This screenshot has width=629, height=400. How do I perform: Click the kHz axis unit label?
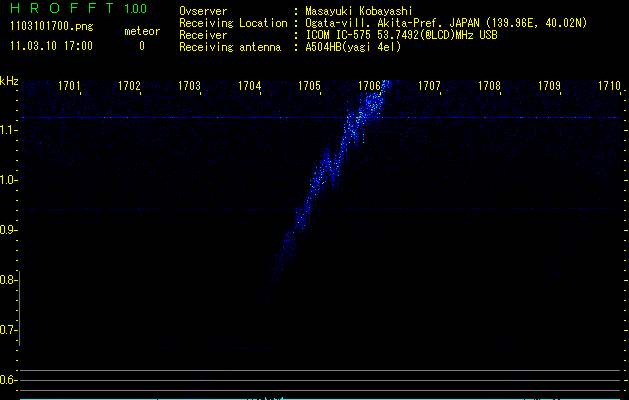click(x=9, y=81)
